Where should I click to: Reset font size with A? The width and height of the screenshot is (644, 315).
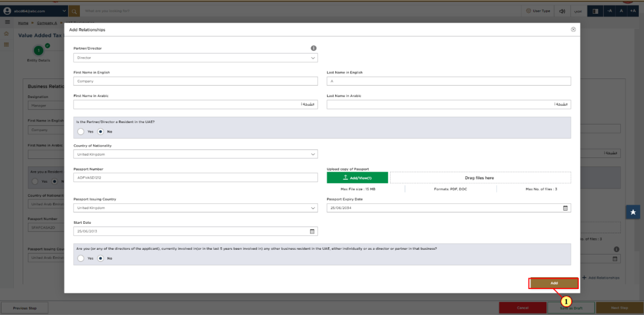point(621,11)
